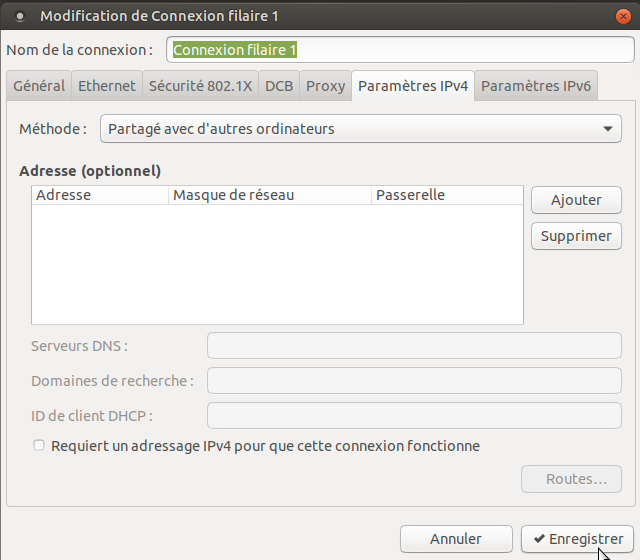Screen dimensions: 640x560
Task: Click the Ajouter button
Action: 577,200
